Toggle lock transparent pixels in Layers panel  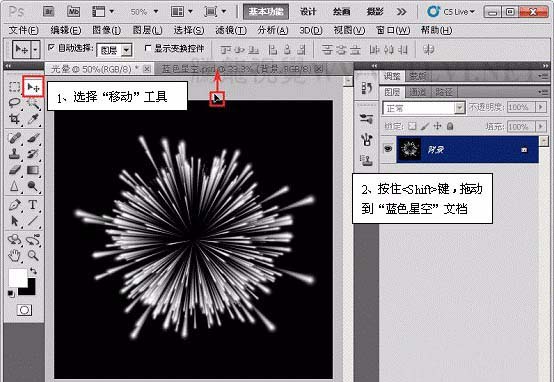[412, 126]
